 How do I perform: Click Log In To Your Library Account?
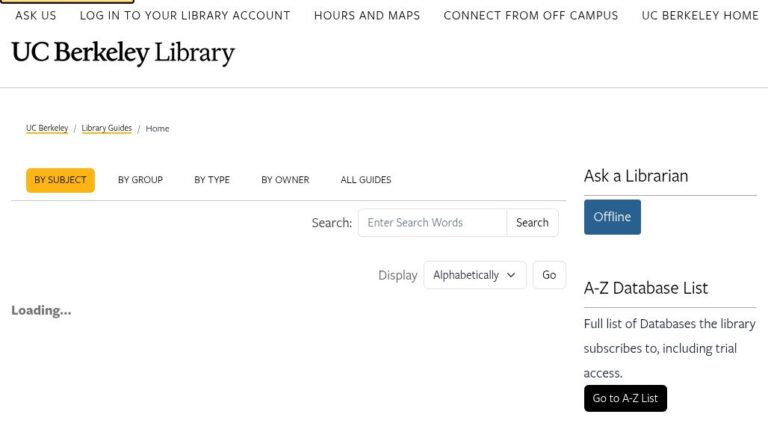pyautogui.click(x=185, y=16)
